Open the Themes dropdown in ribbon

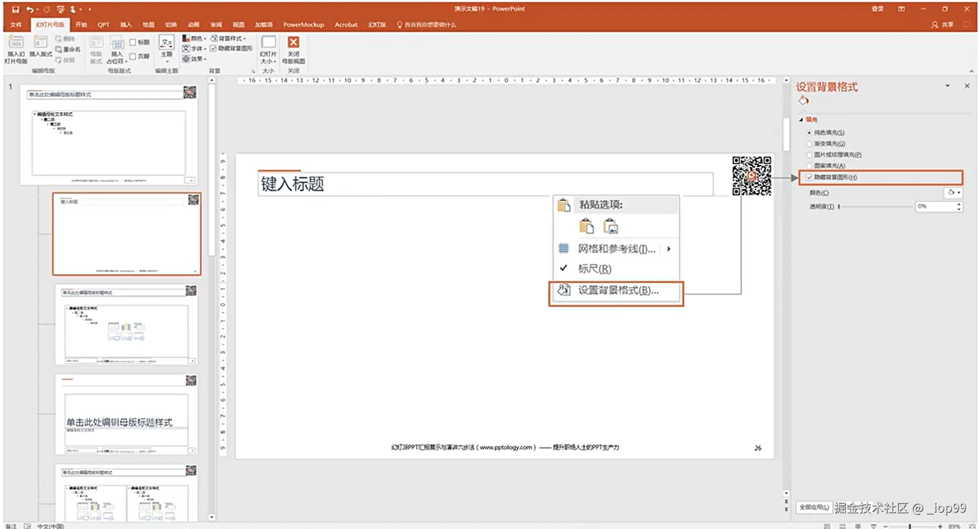(167, 49)
